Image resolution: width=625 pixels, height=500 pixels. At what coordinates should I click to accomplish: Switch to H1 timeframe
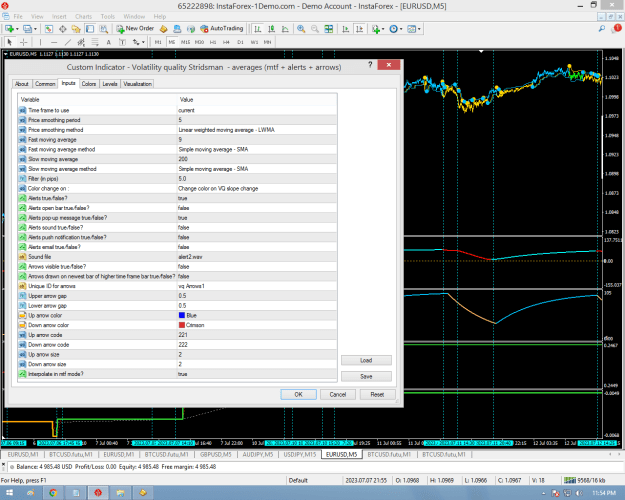[213, 42]
